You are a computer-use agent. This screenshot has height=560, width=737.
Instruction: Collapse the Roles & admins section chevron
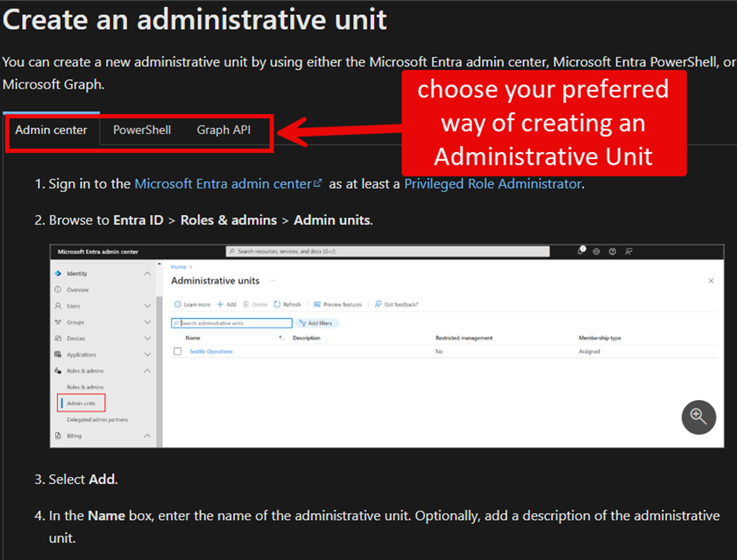tap(147, 370)
